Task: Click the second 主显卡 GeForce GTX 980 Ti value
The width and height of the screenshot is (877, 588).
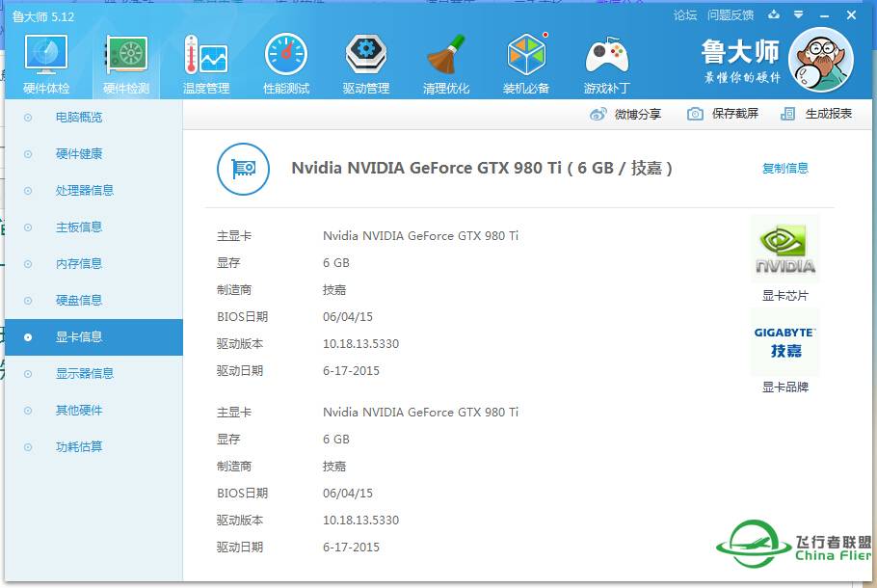Action: coord(420,413)
